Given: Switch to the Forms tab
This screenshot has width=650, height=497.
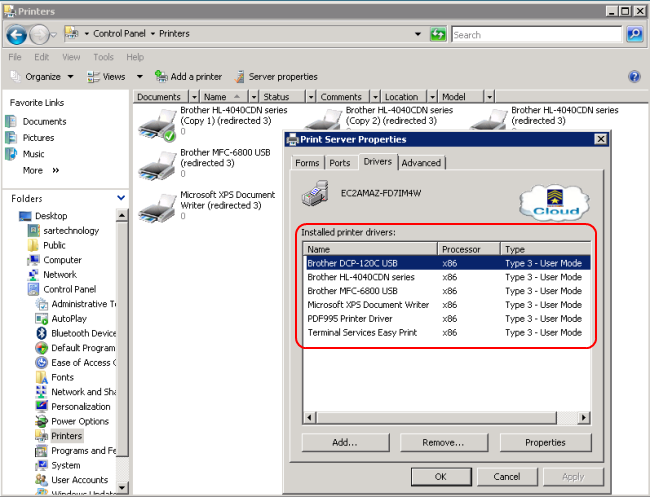Looking at the screenshot, I should click(307, 163).
